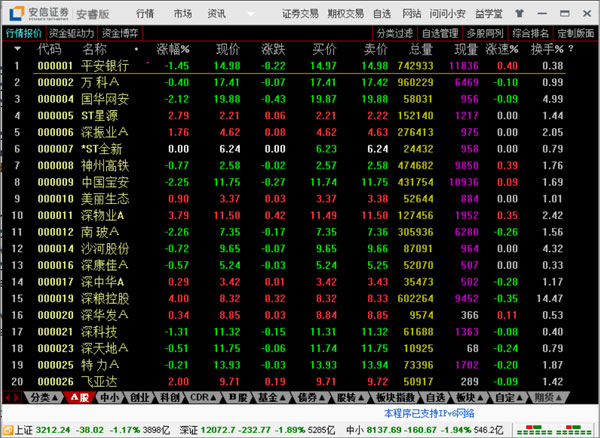Click the 安信证券 logo icon
This screenshot has width=600, height=438.
[16, 14]
